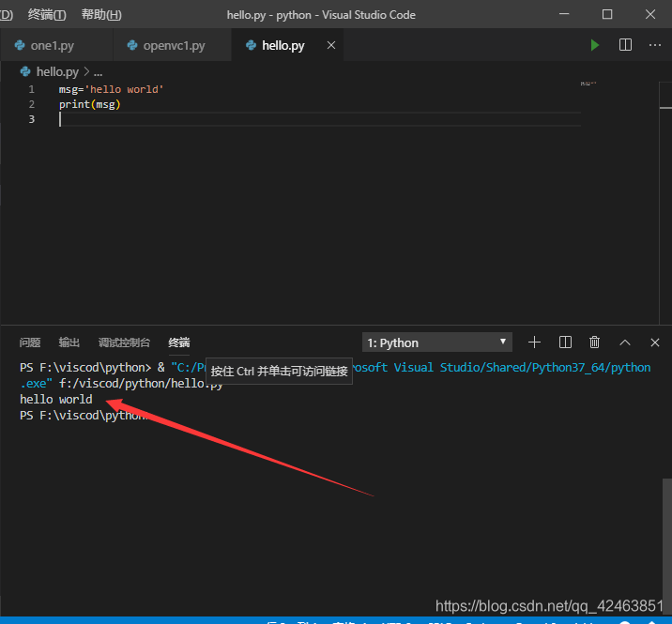This screenshot has height=624, width=672.
Task: Click the python.exe path link in terminal
Action: (501, 367)
